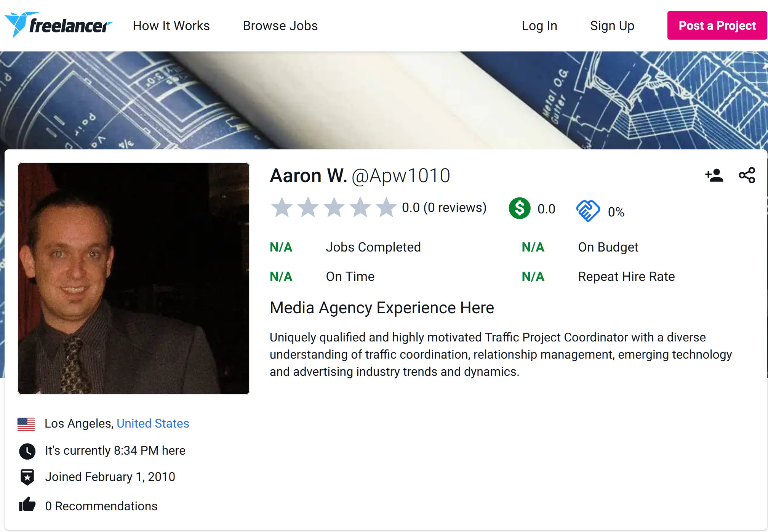Open the share profile icon
The height and width of the screenshot is (532, 768).
coord(747,175)
